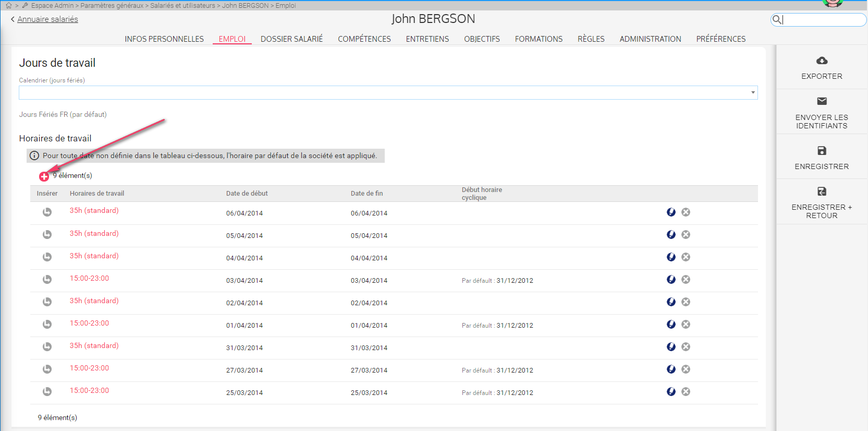
Task: Click the magnifier search icon
Action: pyautogui.click(x=777, y=19)
